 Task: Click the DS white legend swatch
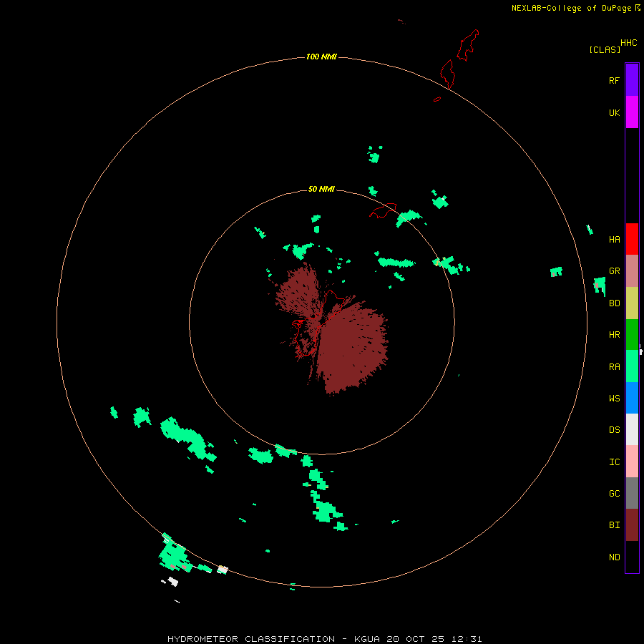click(x=632, y=429)
